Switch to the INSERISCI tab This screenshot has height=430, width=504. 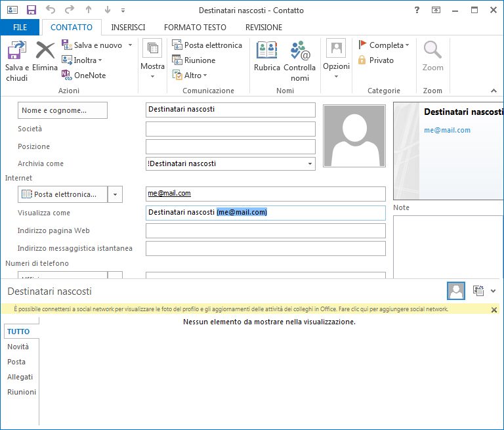point(128,28)
